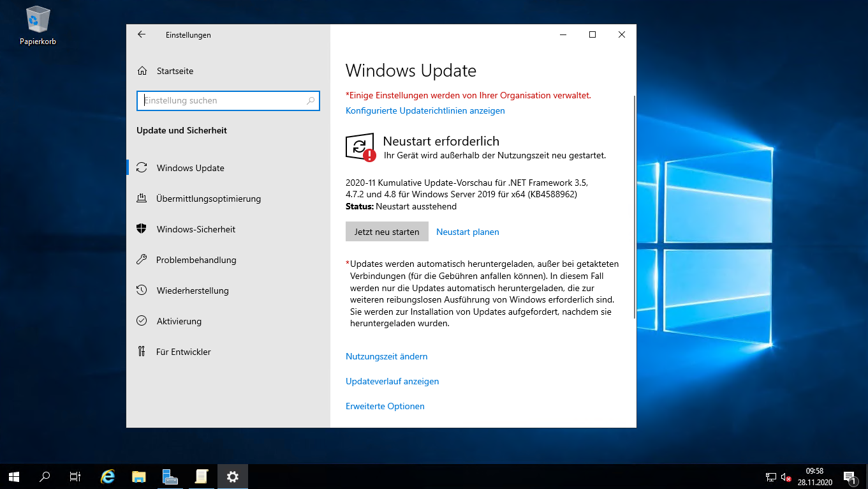Click the Neustart erforderlich heading
The image size is (868, 489).
click(441, 141)
